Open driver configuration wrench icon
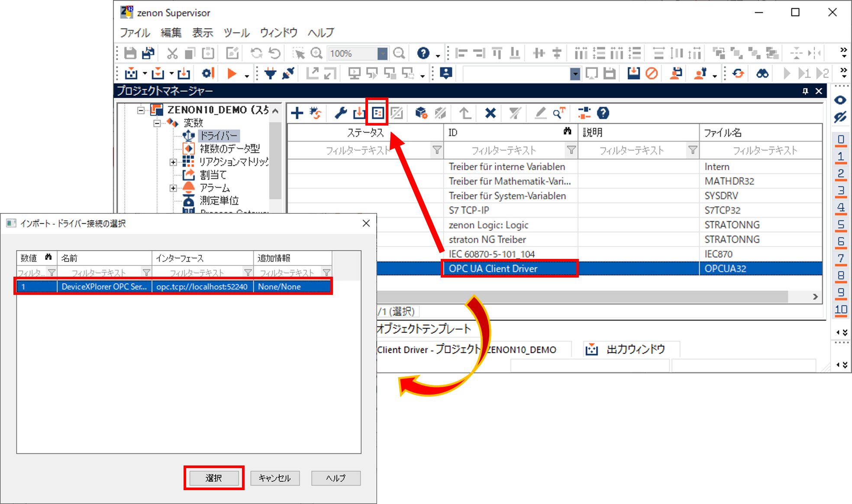Screen dimensions: 852x504 pos(341,113)
